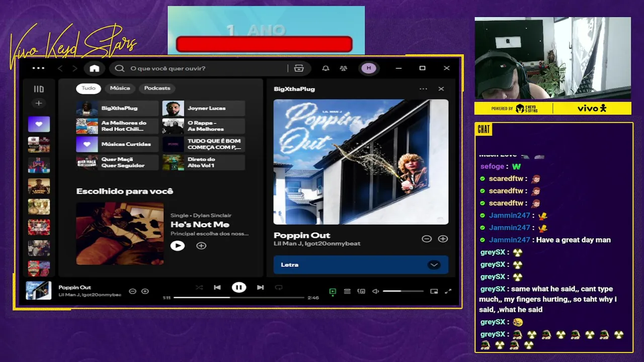
Task: Go forward with the right arrow
Action: pos(75,68)
